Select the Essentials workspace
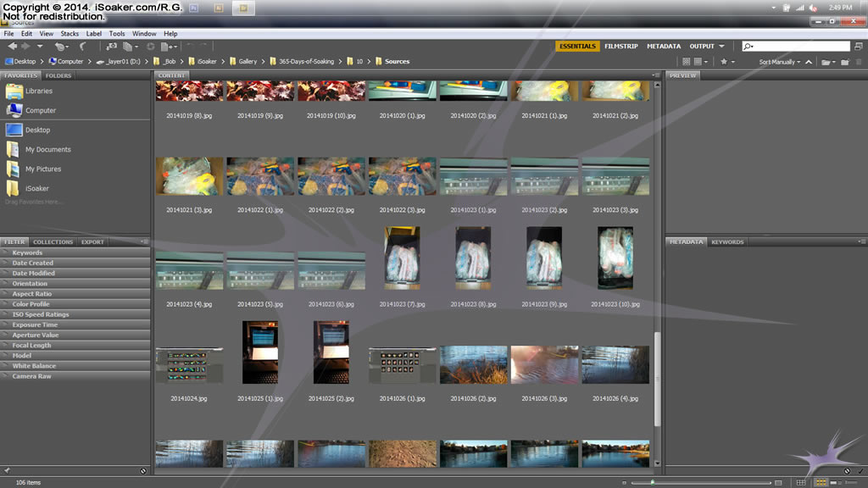Screen dimensions: 868x488 pyautogui.click(x=577, y=47)
